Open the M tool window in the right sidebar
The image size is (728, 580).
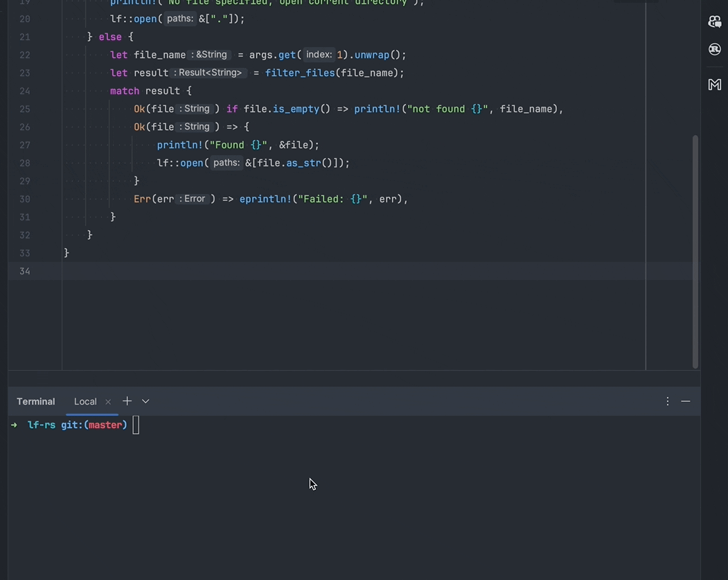tap(715, 85)
